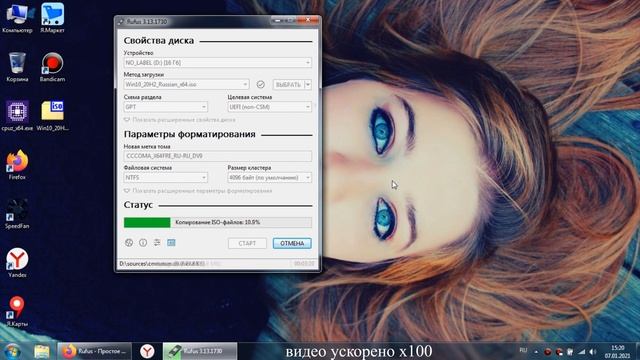Screen dimensions: 640x360
Task: Open the Windows Start orb
Action: (12, 351)
